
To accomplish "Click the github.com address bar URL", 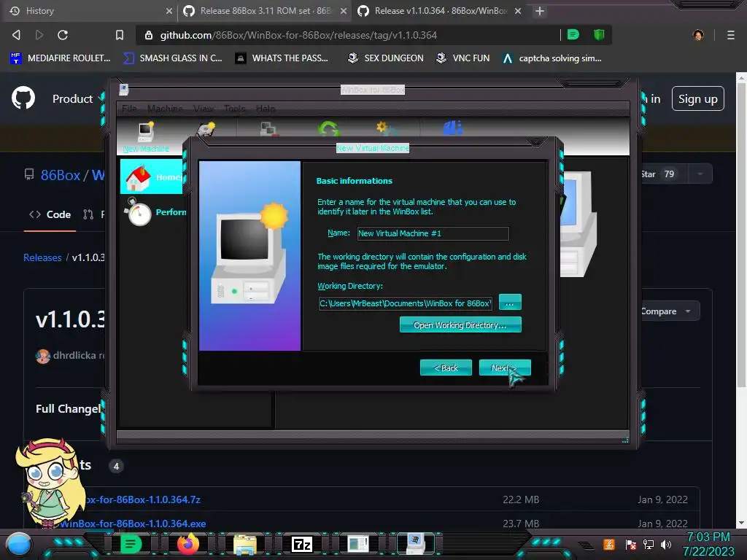I will pos(298,35).
